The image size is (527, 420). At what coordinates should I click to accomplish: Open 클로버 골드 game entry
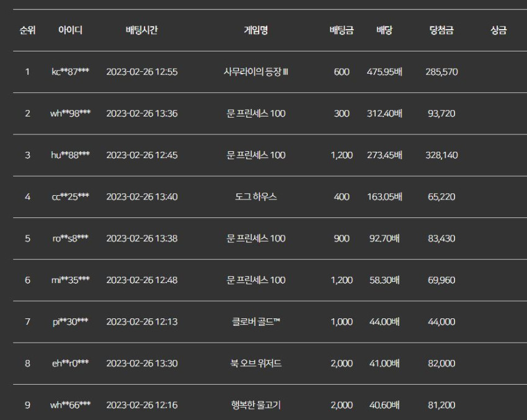tap(256, 322)
